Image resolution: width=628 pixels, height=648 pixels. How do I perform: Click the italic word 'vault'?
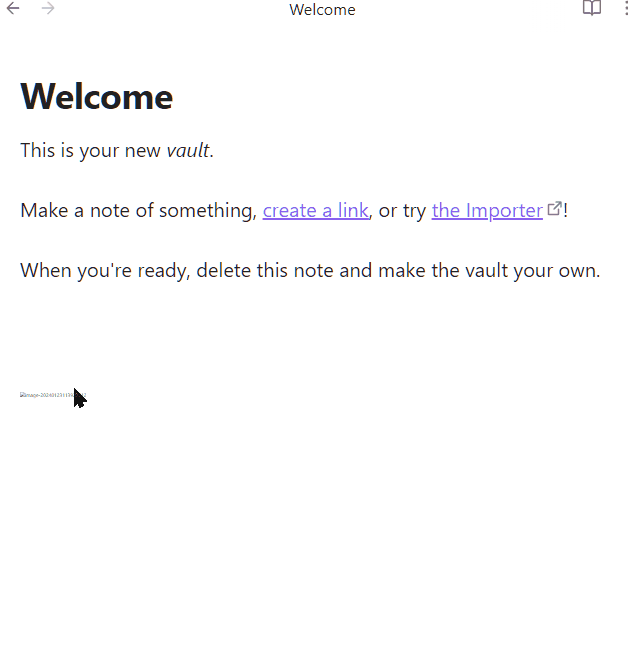tap(188, 150)
